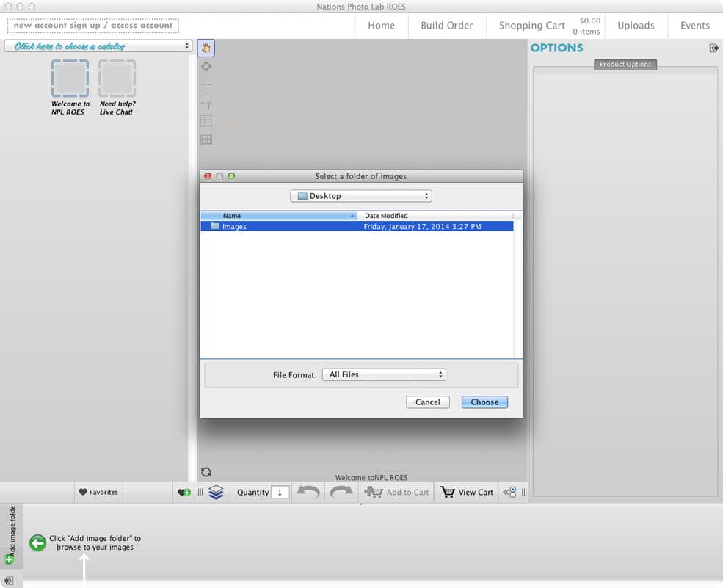
Task: Click the blue stacked layers icon
Action: click(216, 493)
